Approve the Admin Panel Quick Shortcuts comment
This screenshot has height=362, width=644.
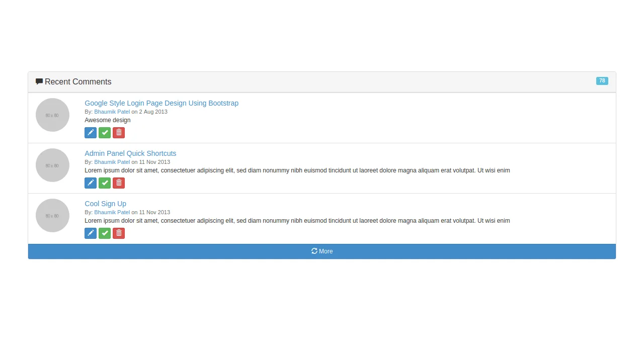tap(105, 183)
